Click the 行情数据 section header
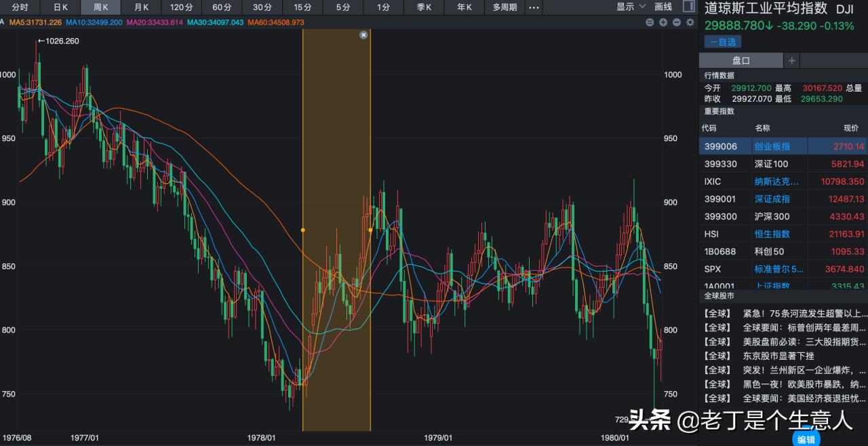The height and width of the screenshot is (446, 868). coord(719,75)
